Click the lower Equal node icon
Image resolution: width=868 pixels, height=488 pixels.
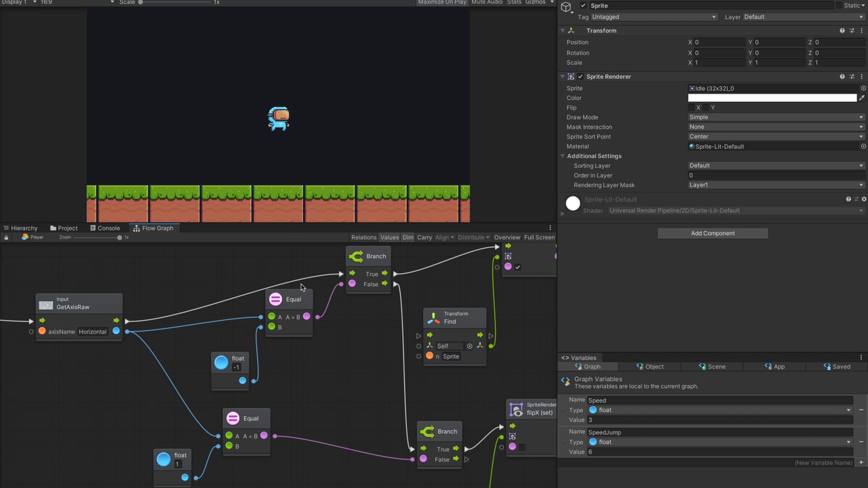coord(233,418)
